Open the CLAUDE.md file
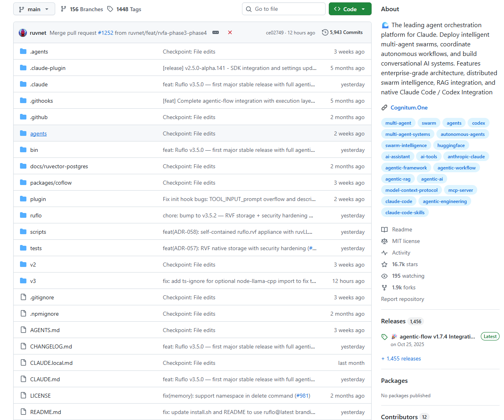 coord(45,379)
